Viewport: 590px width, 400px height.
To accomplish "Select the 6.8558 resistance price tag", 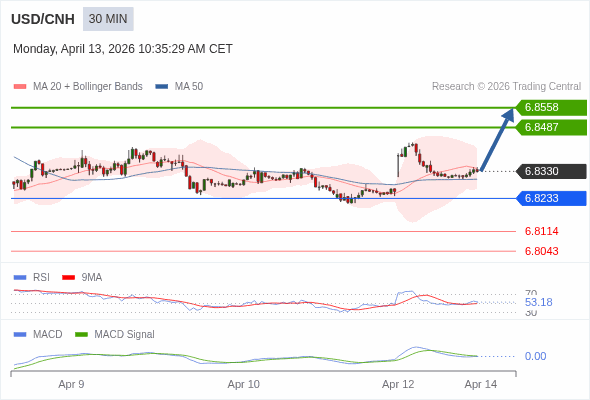I will (551, 108).
